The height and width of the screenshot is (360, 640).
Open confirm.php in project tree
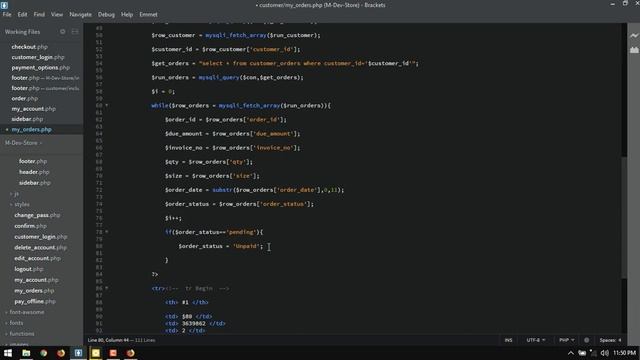coord(31,226)
